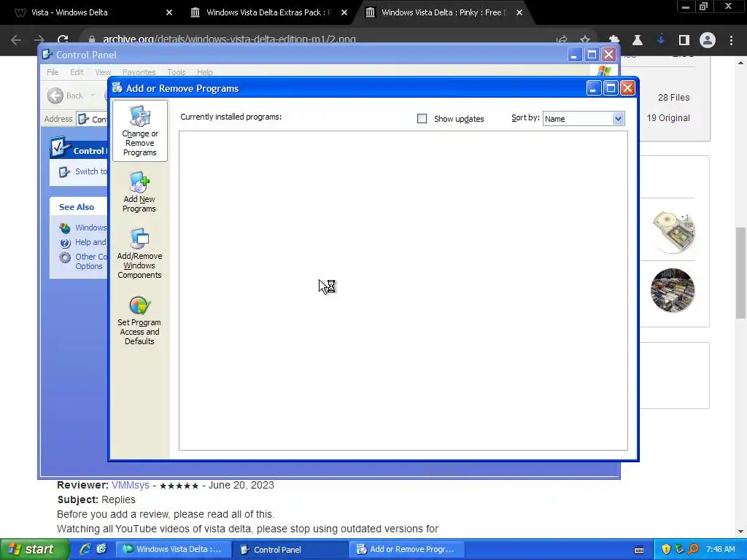Minimize the Add or Remove Programs window
The image size is (747, 560).
[x=593, y=88]
